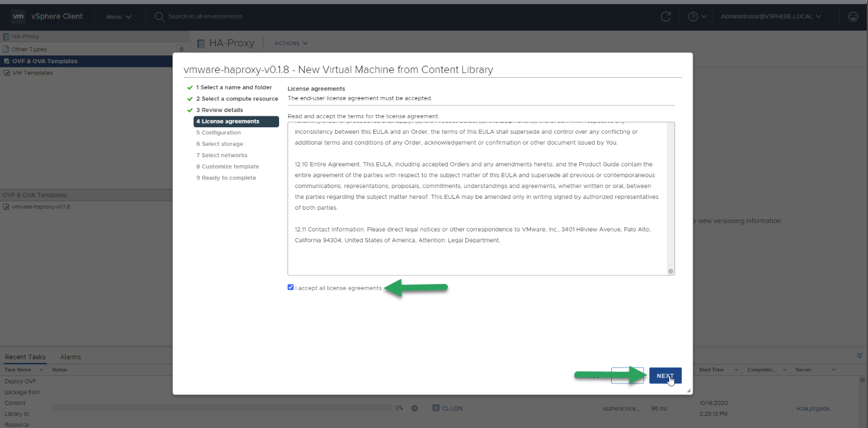Click the refresh icon in top bar
The width and height of the screenshot is (868, 428).
[x=666, y=17]
